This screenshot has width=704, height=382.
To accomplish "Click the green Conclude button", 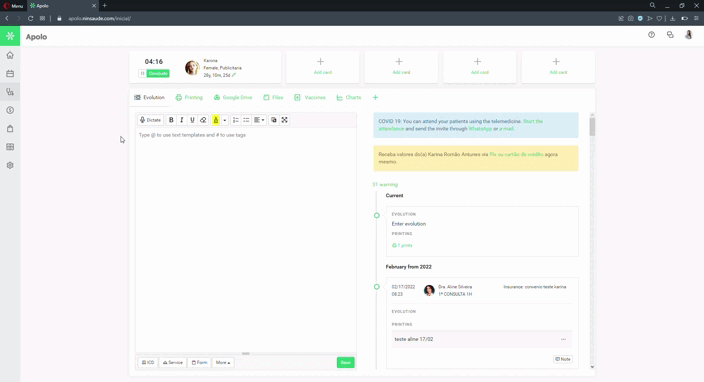I will pyautogui.click(x=158, y=73).
